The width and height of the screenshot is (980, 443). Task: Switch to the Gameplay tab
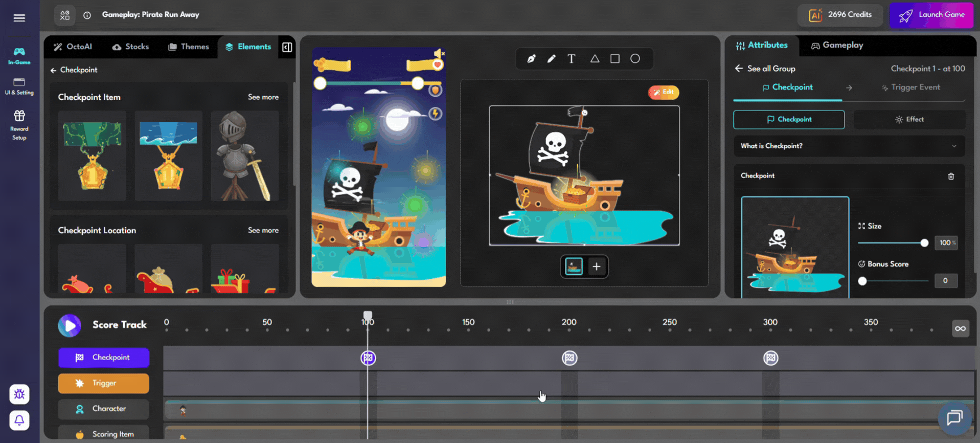coord(837,46)
